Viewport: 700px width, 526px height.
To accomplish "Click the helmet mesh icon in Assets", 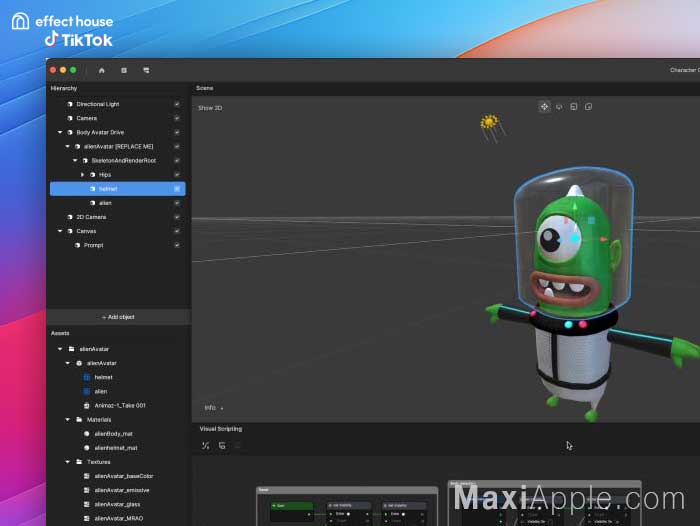I will (x=87, y=377).
